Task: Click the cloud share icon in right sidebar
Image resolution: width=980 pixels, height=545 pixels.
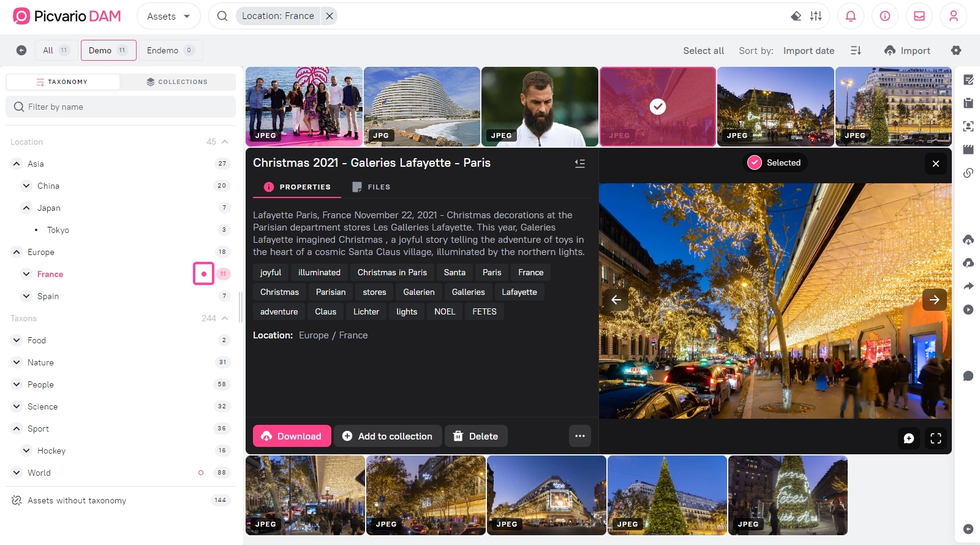Action: click(x=968, y=263)
